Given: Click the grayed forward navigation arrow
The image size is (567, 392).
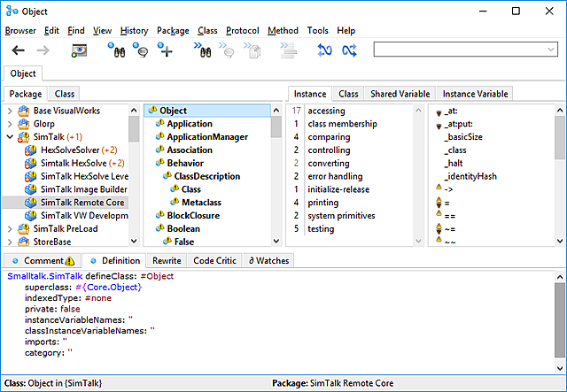Looking at the screenshot, I should coord(43,50).
